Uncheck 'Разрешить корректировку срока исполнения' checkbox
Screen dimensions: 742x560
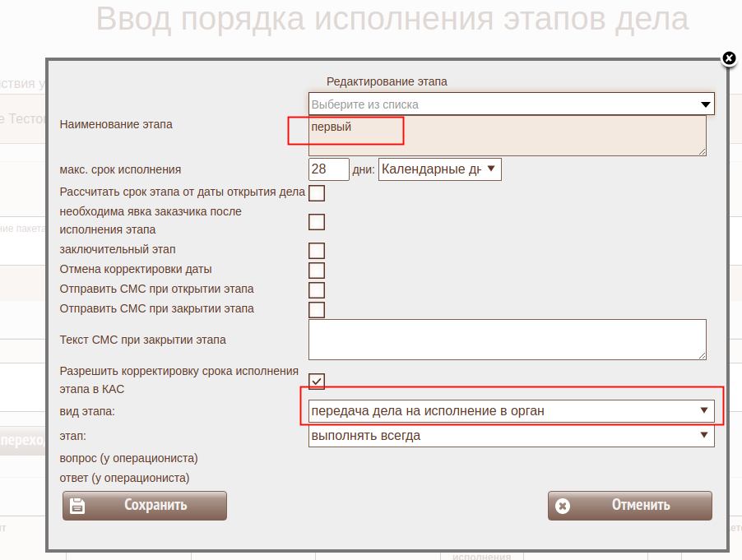(317, 381)
